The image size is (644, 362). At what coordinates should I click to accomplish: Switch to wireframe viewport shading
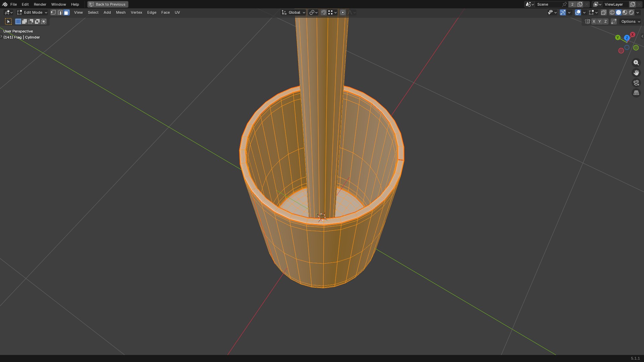[612, 12]
